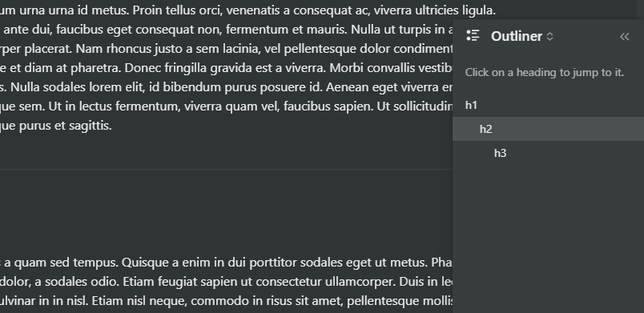Screen dimensions: 644x313
Task: Click the word 'fringilla' in the paragraph
Action: pos(186,68)
